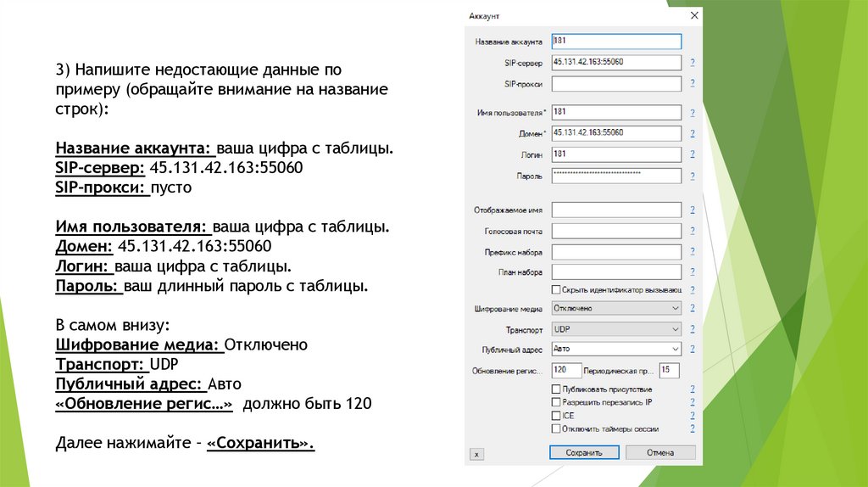
Task: Open help link next to Публиковать присутствие
Action: 692,389
